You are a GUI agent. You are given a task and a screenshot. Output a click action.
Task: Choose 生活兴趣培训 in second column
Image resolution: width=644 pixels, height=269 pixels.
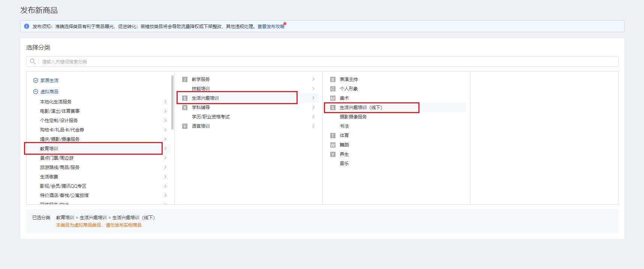tap(205, 98)
